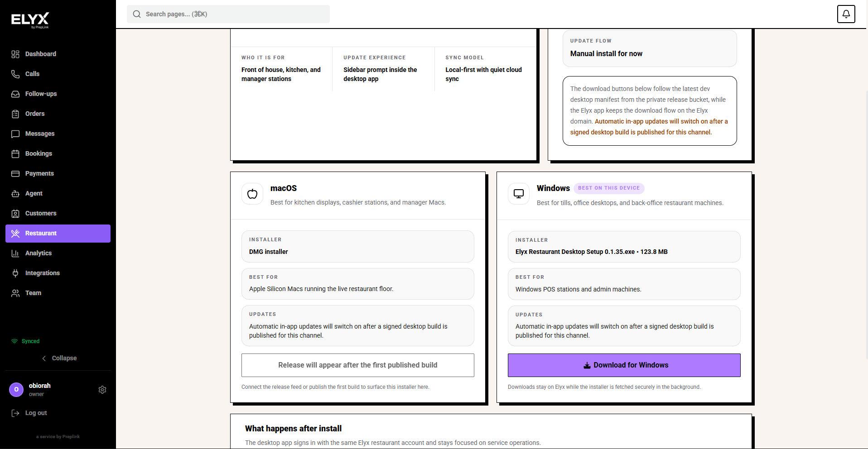Click the Calls phone icon
The height and width of the screenshot is (449, 868).
click(x=15, y=74)
